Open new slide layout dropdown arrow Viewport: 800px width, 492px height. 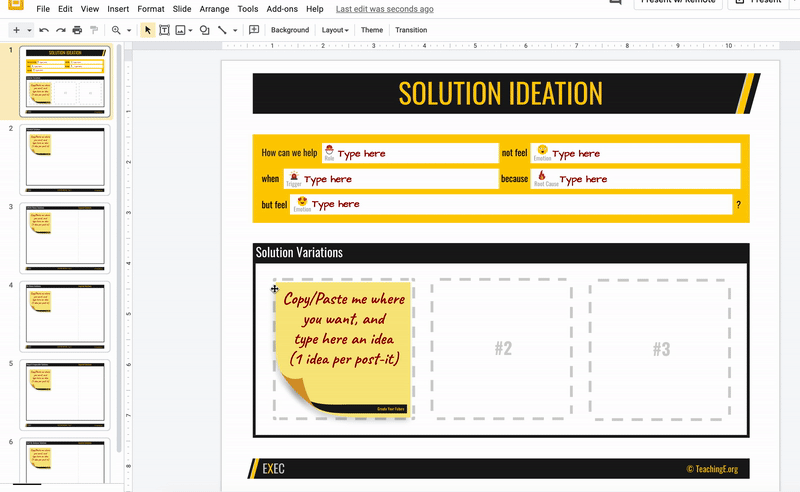click(x=29, y=31)
